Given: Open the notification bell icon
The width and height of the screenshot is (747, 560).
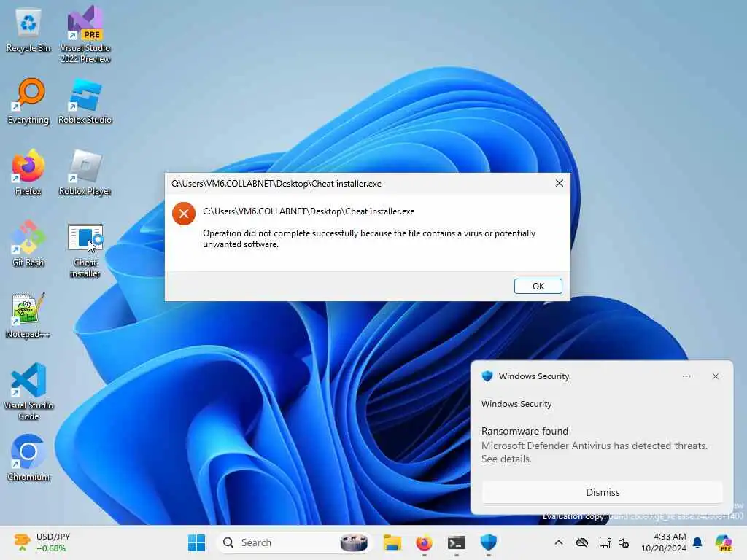Looking at the screenshot, I should [x=697, y=542].
